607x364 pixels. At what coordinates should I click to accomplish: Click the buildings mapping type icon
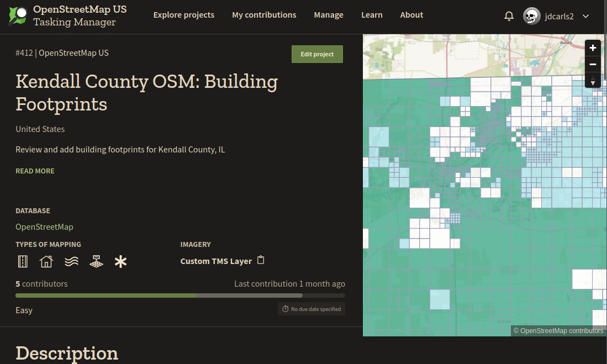point(46,261)
